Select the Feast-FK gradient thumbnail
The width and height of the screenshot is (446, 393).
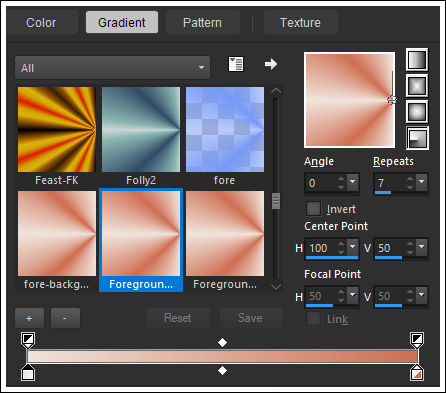(57, 129)
